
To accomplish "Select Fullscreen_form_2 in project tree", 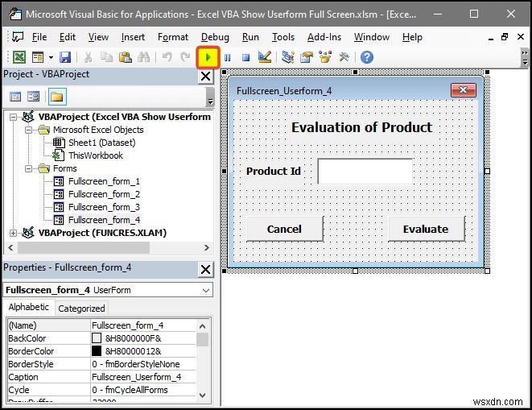I will pos(104,194).
